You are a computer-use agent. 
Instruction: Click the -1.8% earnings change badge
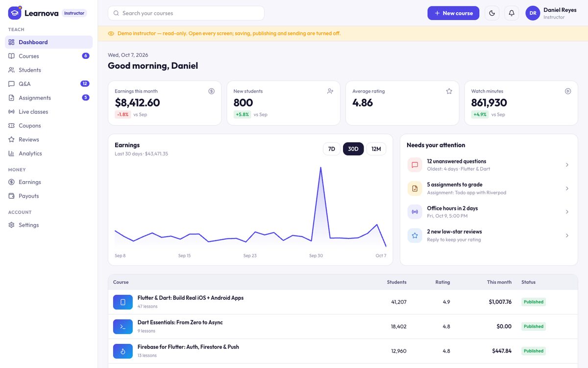point(122,115)
